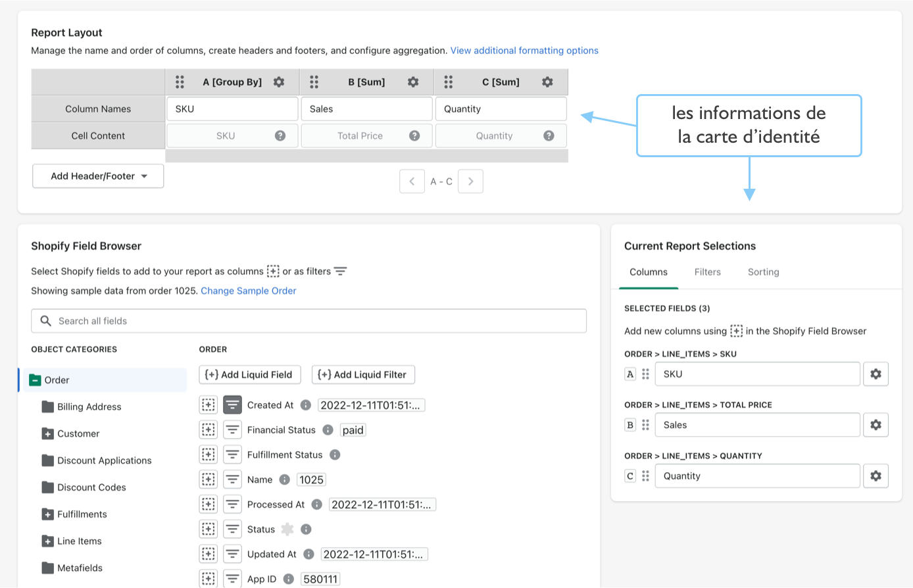Edit Sales label in Current Report Selections
Screen dimensions: 913x588
[758, 425]
